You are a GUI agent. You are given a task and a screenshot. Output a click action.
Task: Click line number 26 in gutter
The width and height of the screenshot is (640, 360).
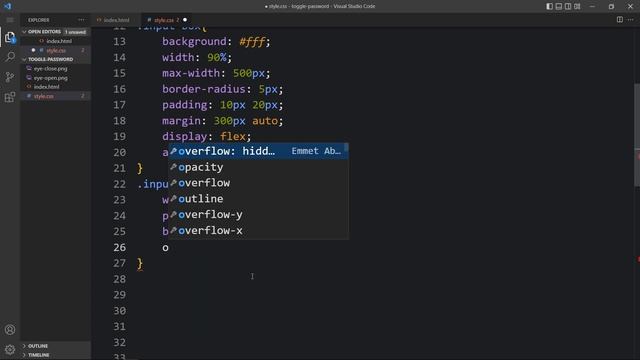[x=120, y=247]
